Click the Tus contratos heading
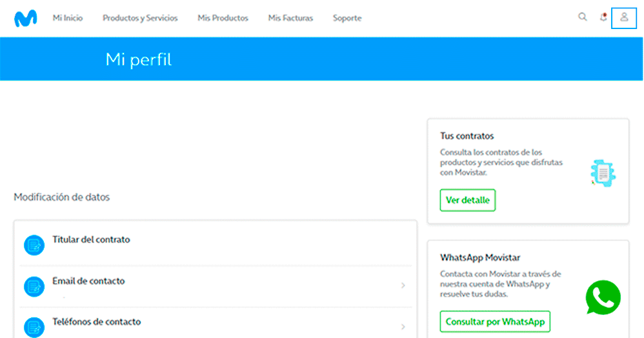The height and width of the screenshot is (338, 644). (467, 136)
